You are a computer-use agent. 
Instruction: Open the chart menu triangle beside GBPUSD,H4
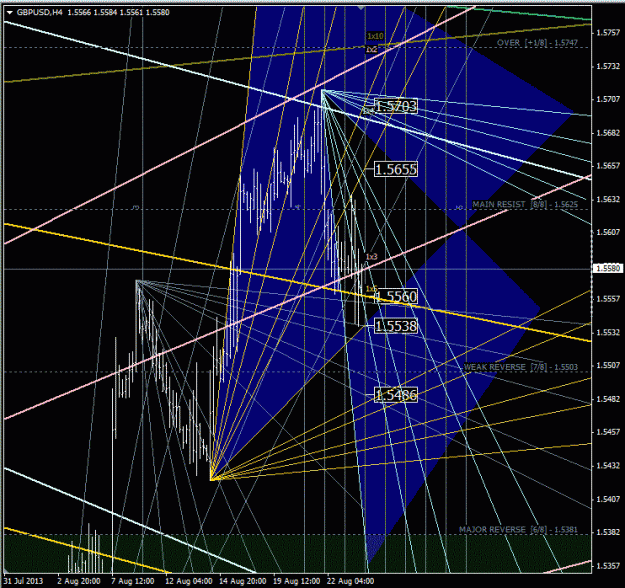click(10, 12)
